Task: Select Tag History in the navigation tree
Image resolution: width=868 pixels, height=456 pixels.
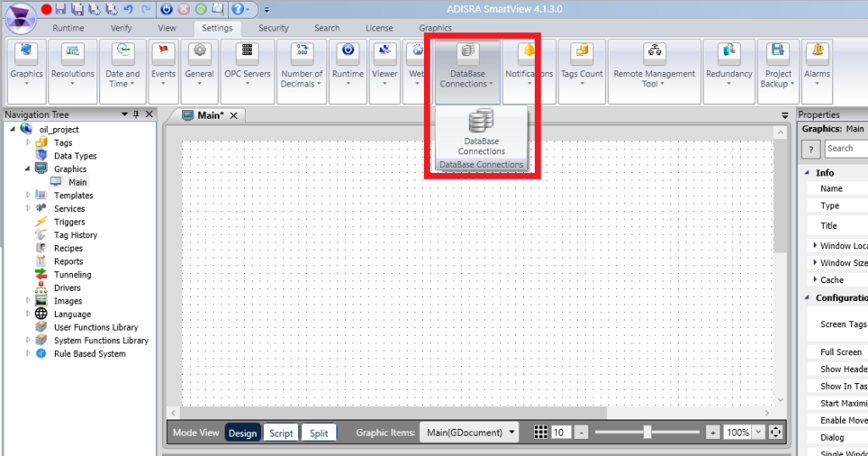Action: click(x=75, y=235)
